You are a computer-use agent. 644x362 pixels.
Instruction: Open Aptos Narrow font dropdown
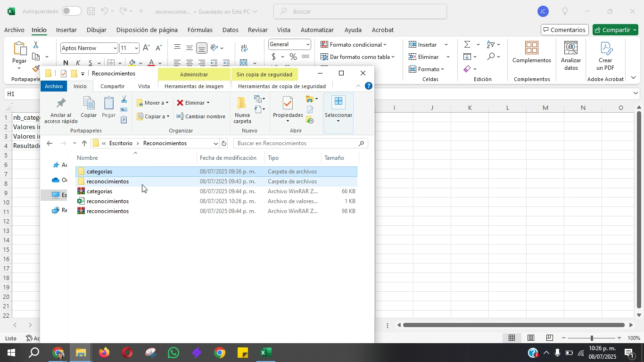(x=115, y=48)
